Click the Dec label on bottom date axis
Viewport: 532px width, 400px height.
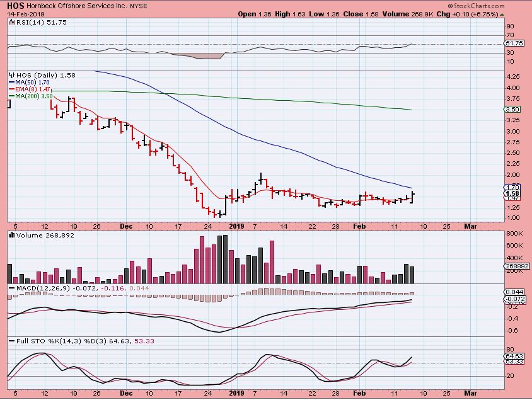point(126,393)
